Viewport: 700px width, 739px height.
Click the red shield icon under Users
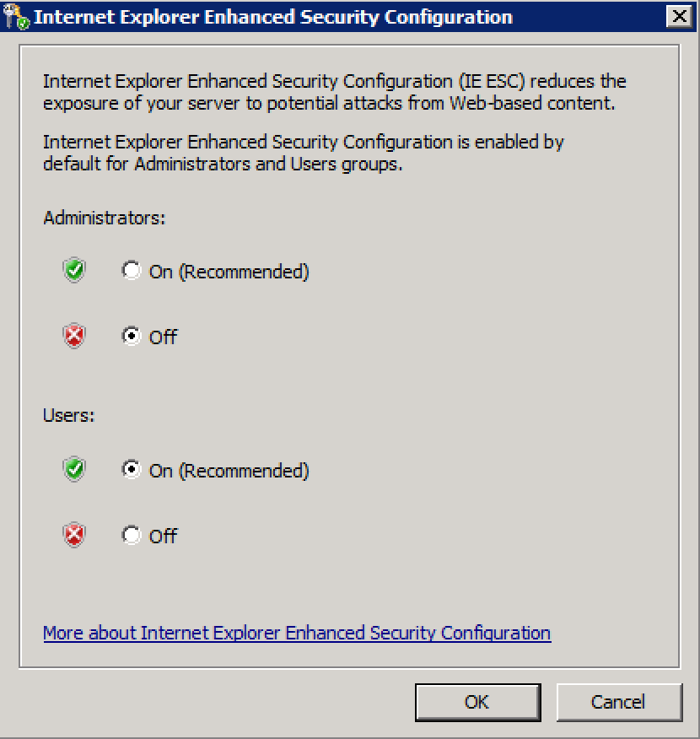pyautogui.click(x=74, y=535)
